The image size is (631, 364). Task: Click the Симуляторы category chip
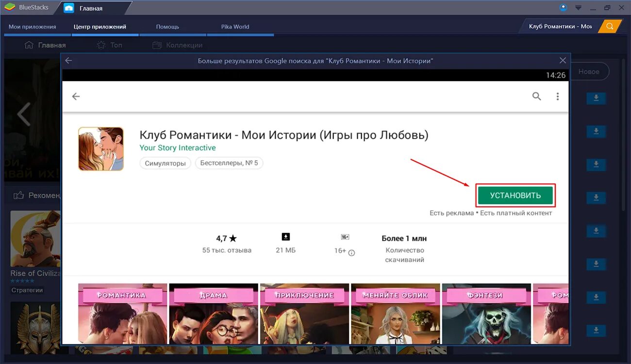coord(165,163)
